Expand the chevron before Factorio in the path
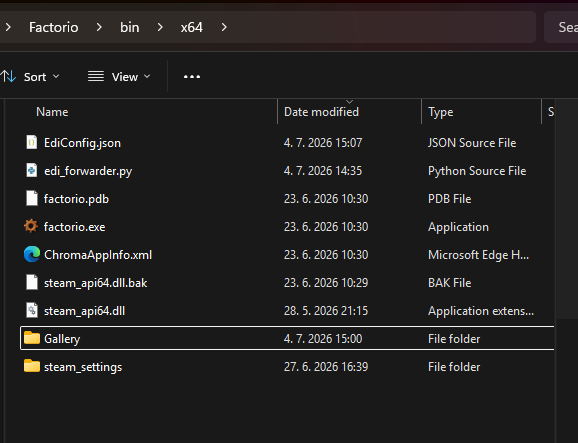 8,27
